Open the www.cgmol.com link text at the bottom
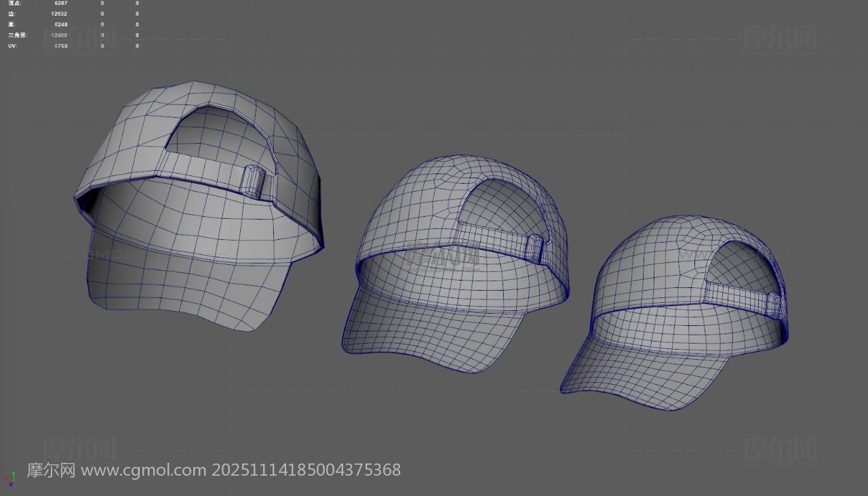The width and height of the screenshot is (868, 496). point(143,470)
